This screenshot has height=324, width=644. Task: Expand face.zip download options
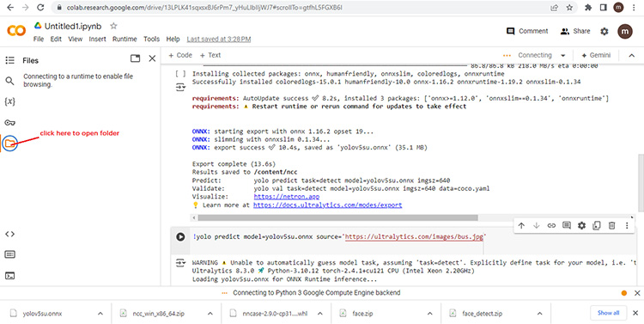429,314
